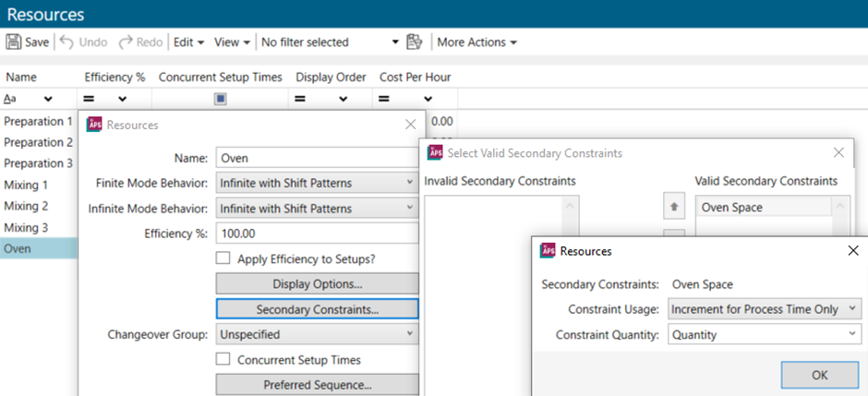Click the equals operator under Efficiency %

(90, 99)
